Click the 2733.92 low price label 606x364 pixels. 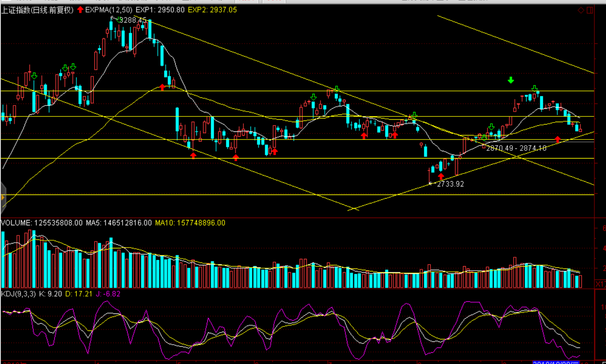pos(450,184)
